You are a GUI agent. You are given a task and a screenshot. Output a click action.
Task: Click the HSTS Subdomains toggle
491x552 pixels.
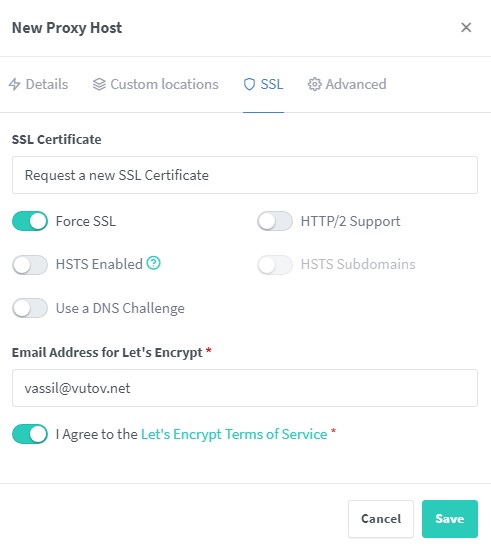(x=275, y=265)
